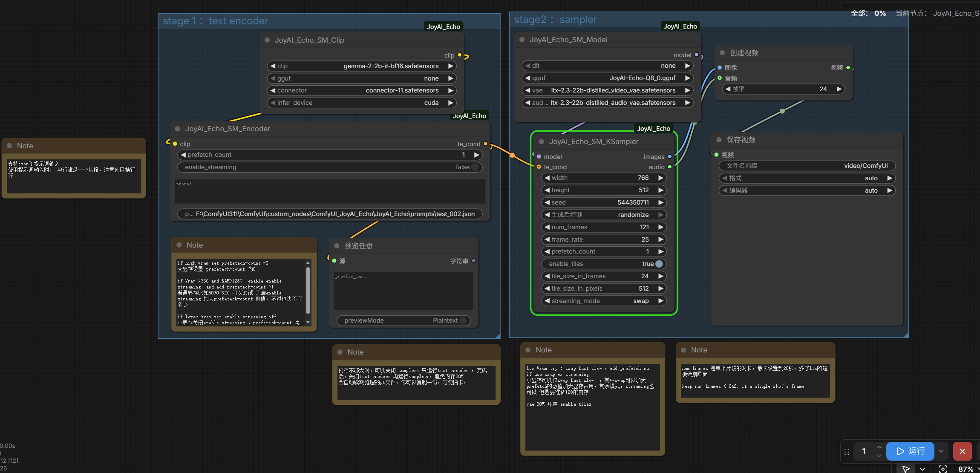Decrease frame_rate with its left arrow
The image size is (980, 473).
click(x=547, y=239)
